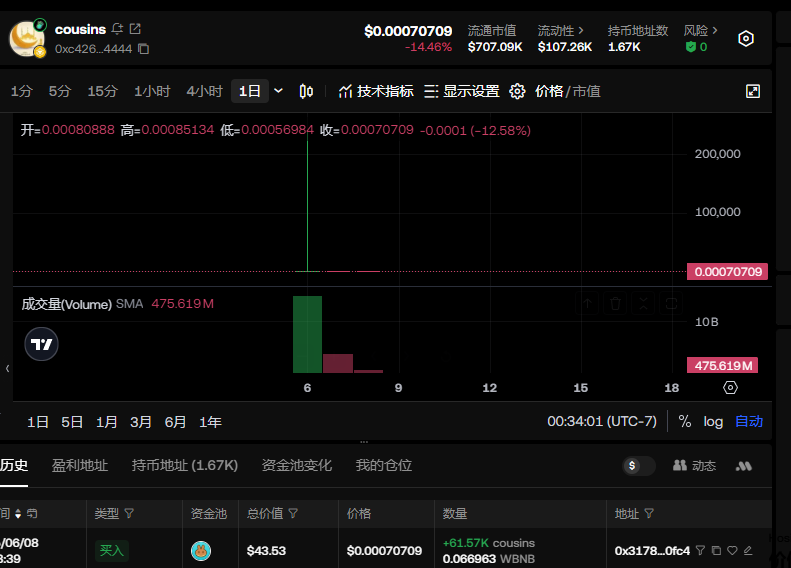Click the 475.619M volume axis label
Screen dimensions: 791x568
pyautogui.click(x=722, y=366)
